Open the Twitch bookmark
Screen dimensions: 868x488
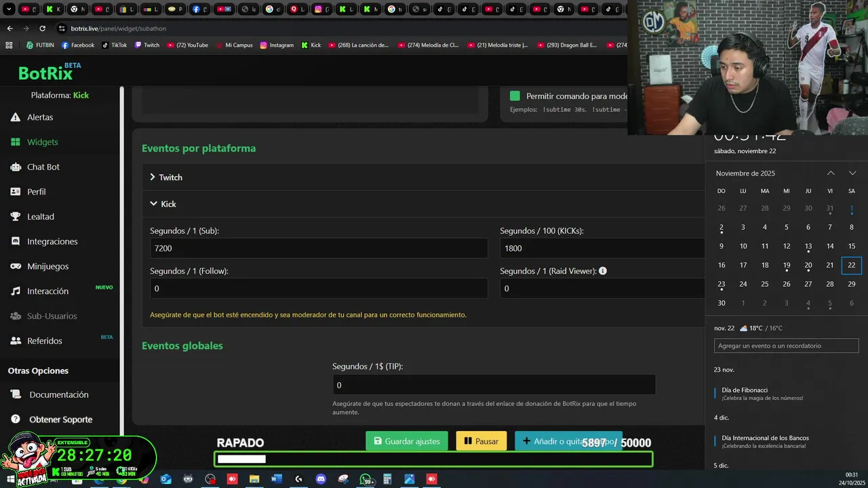click(147, 45)
